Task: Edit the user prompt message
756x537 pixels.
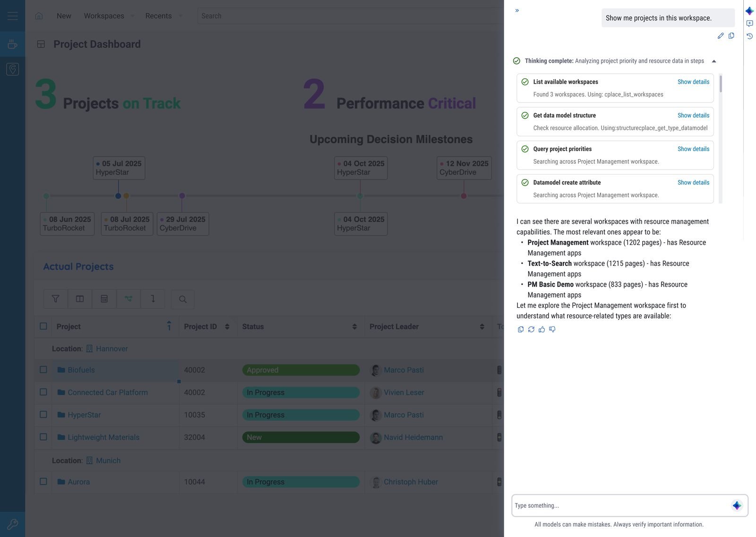Action: pos(721,36)
